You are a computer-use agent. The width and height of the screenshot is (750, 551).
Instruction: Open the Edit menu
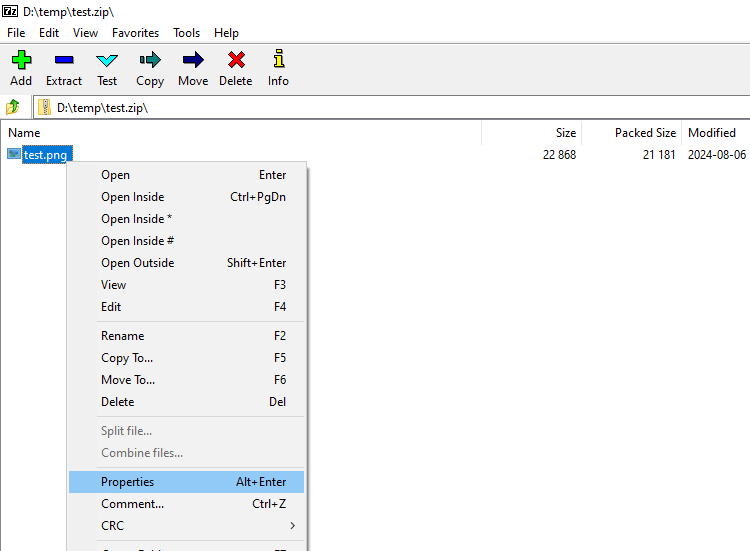coord(49,33)
